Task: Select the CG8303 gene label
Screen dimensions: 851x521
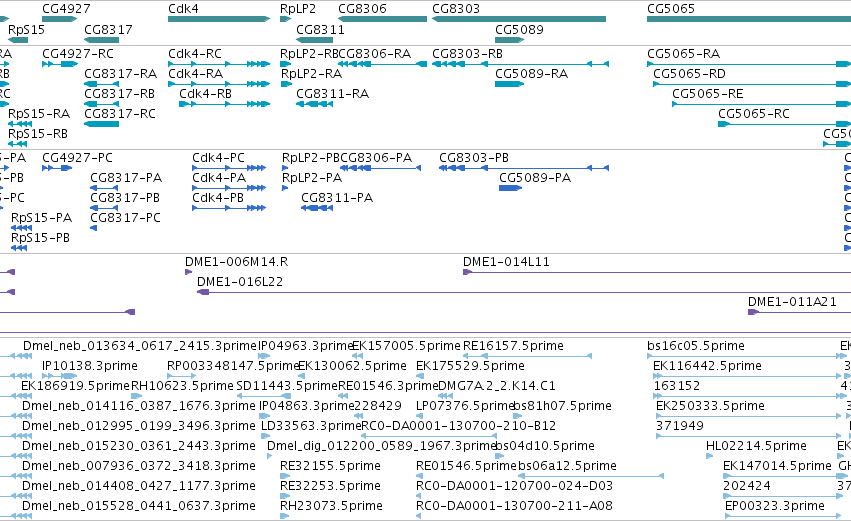Action: (456, 9)
